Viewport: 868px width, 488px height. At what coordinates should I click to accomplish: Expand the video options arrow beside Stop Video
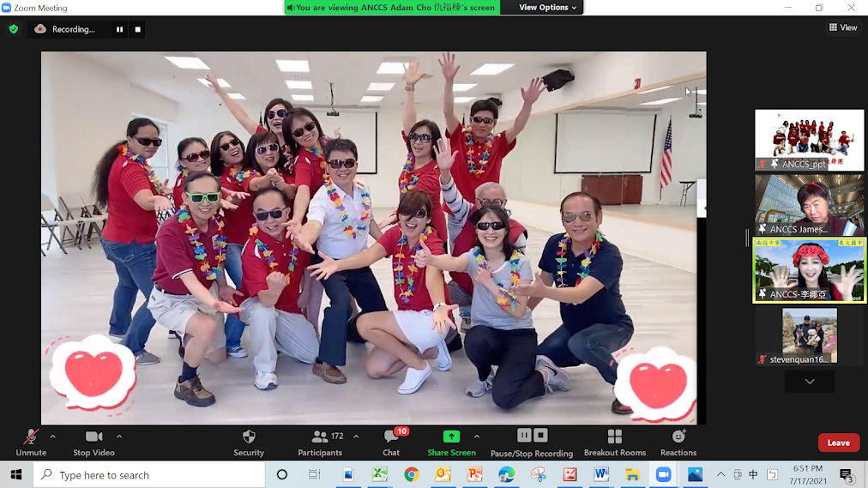coord(119,437)
